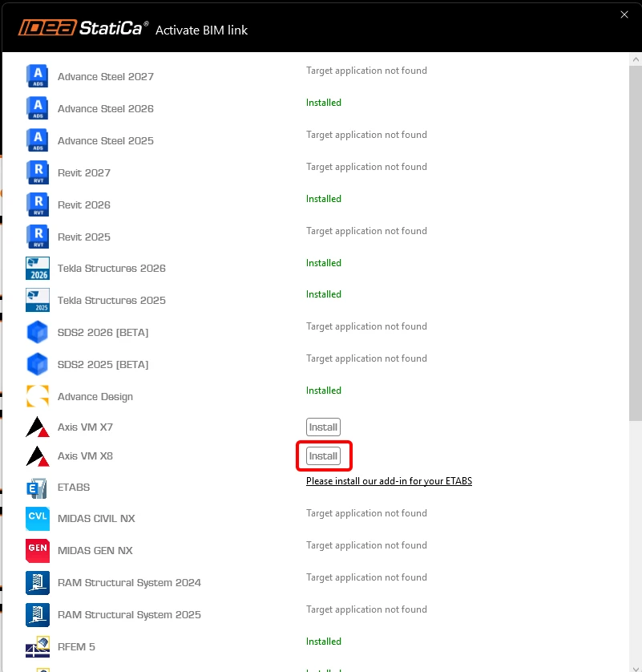Select the MIDAS GEN NX label
The height and width of the screenshot is (672, 642).
pyautogui.click(x=95, y=551)
